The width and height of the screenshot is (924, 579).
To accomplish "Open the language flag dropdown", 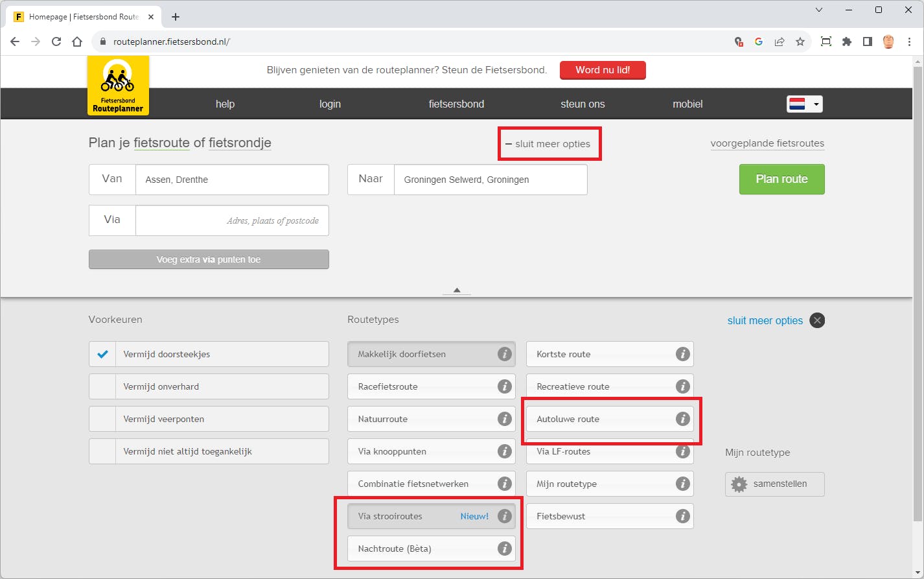I will (805, 104).
